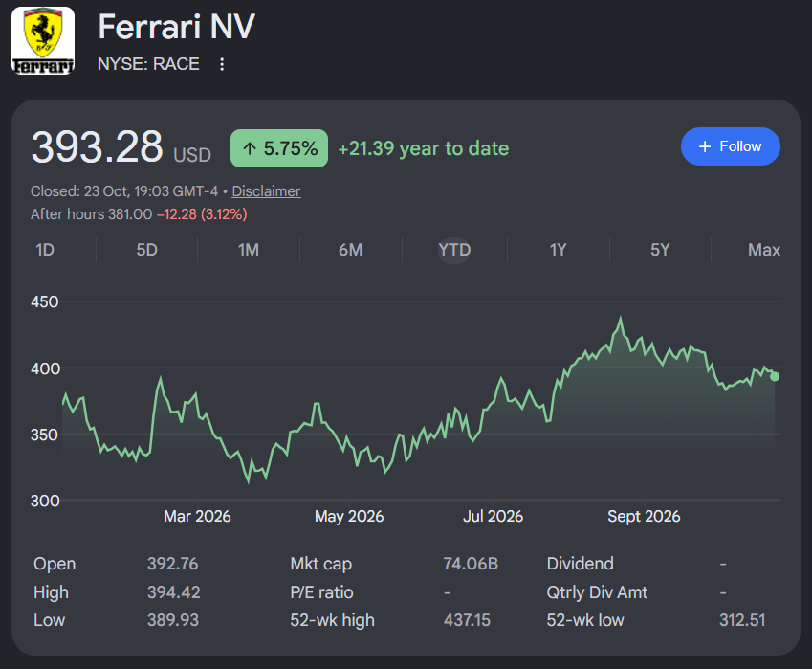
Task: Click the NYSE: RACE ticker text
Action: click(148, 64)
